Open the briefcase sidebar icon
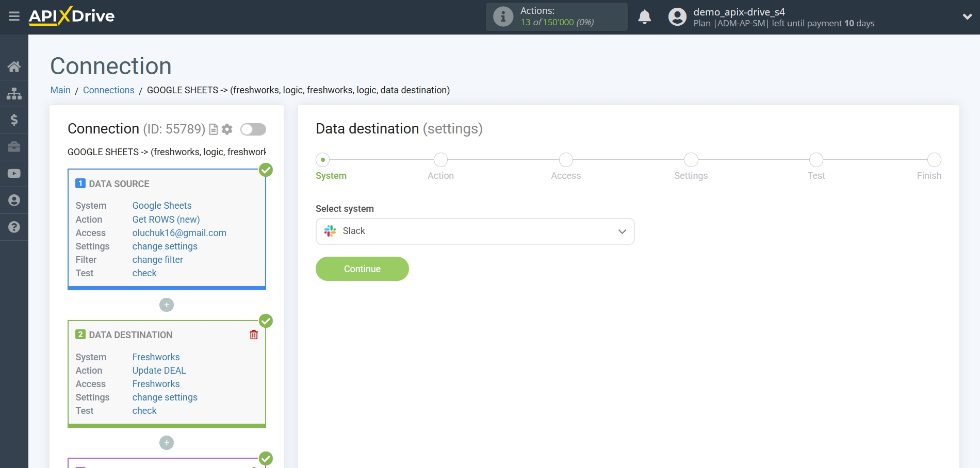 coord(14,147)
